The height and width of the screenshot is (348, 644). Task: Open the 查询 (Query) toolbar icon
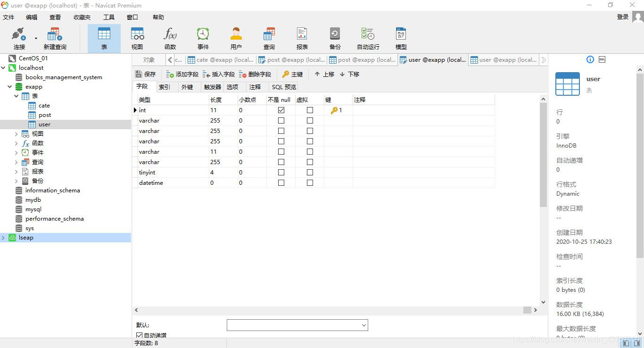tap(269, 38)
